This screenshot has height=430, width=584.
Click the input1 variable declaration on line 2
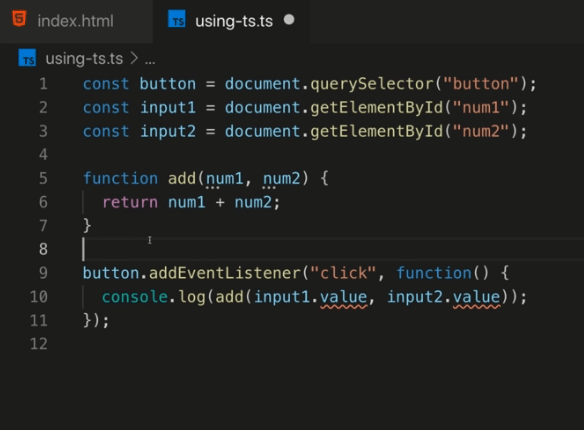coord(168,108)
